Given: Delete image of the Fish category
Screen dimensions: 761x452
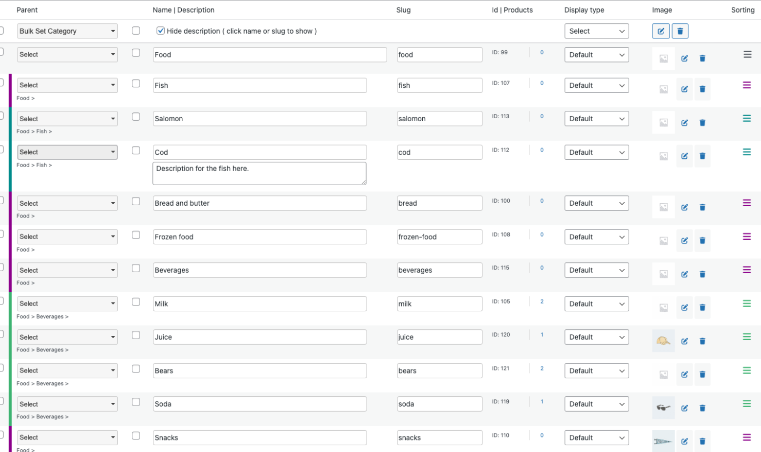Looking at the screenshot, I should click(x=702, y=89).
